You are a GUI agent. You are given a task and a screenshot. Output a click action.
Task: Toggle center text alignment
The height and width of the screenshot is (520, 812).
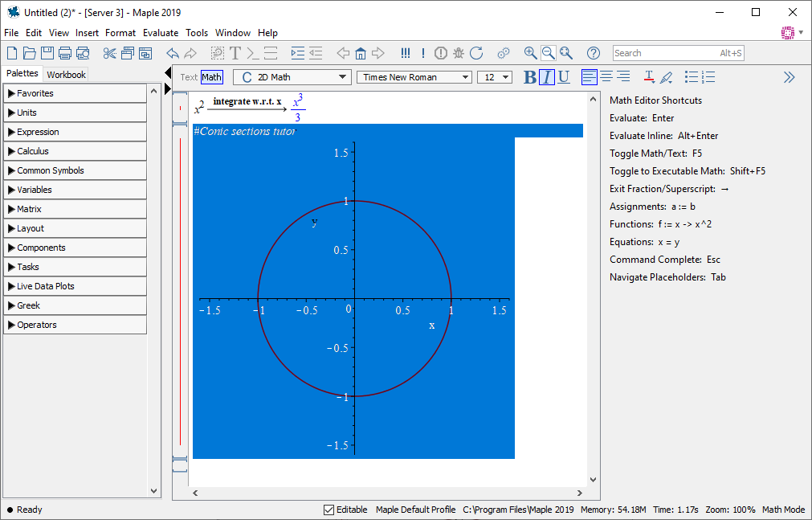tap(606, 77)
